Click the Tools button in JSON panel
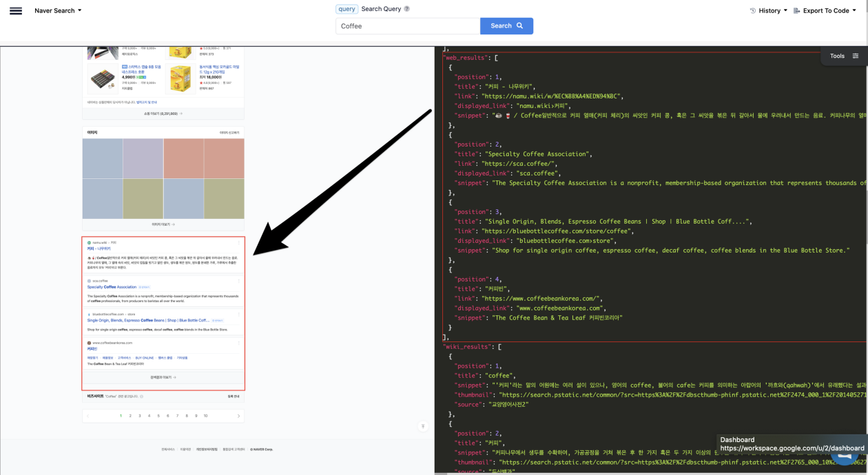Image resolution: width=868 pixels, height=475 pixels. 844,56
